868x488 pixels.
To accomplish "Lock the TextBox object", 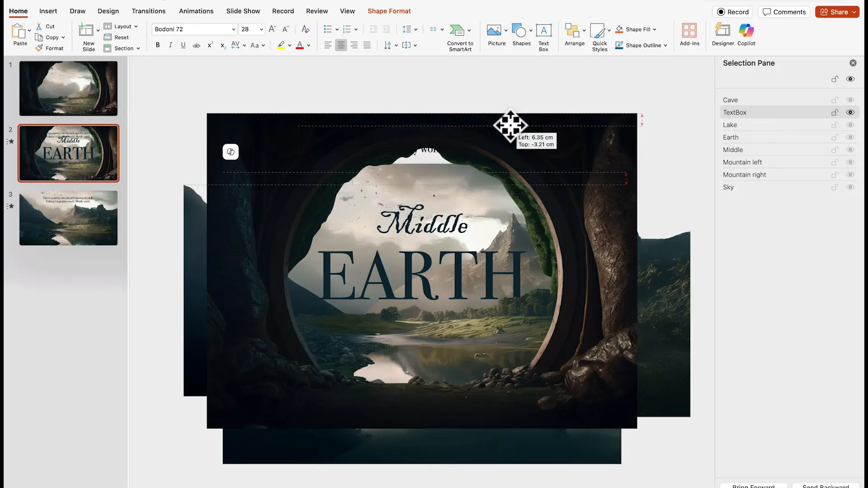I will [835, 112].
